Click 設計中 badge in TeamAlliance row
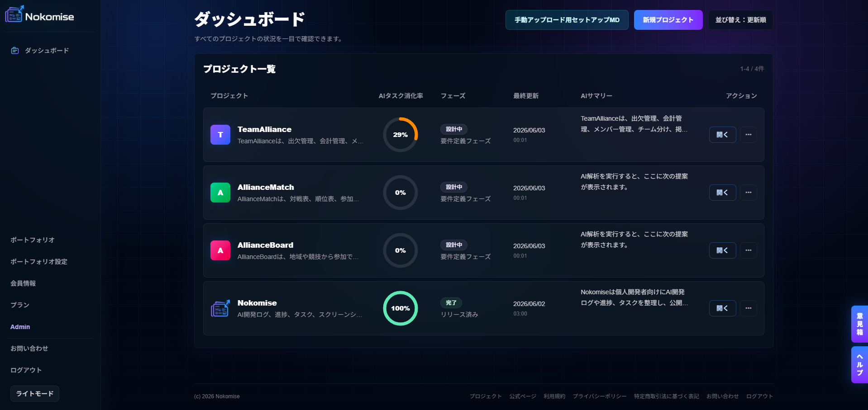The height and width of the screenshot is (410, 868). (454, 129)
